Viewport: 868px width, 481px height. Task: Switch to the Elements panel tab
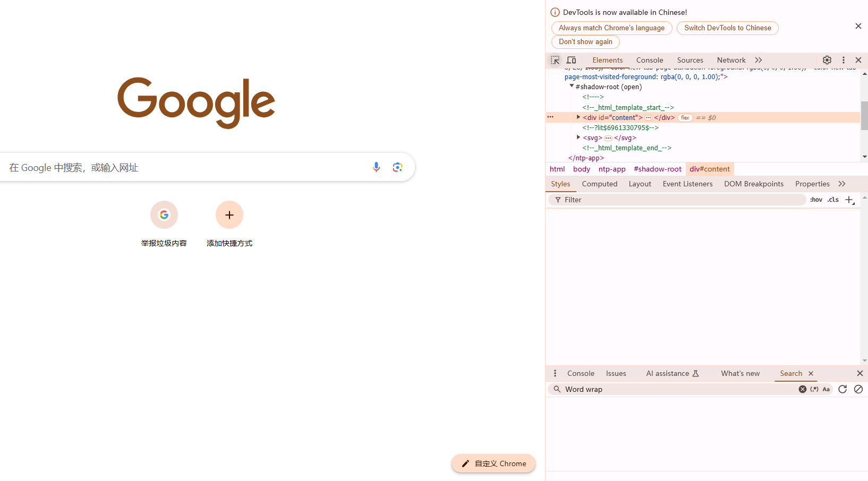[x=608, y=60]
